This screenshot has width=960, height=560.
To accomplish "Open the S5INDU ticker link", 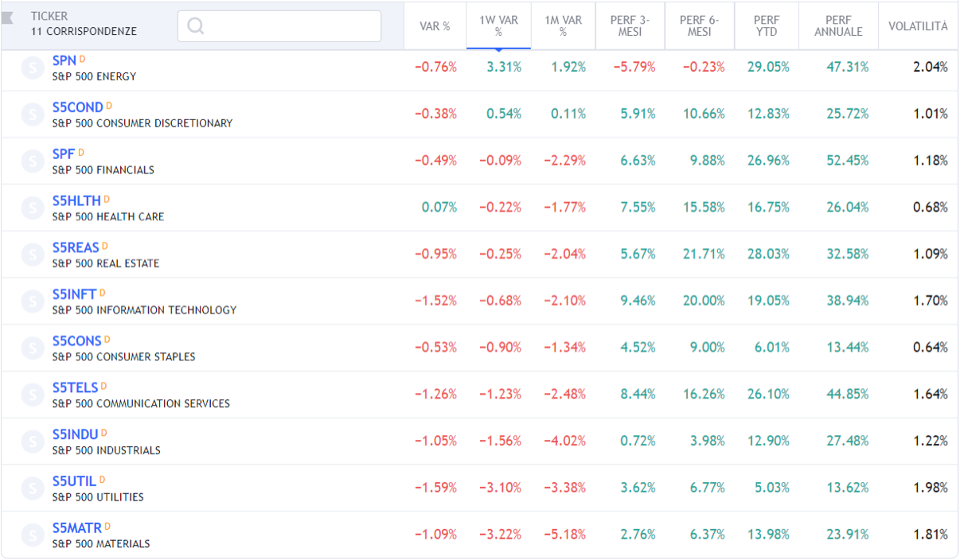I will pos(75,434).
